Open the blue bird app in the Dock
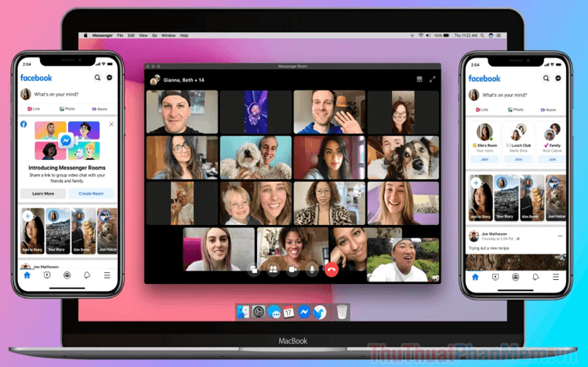This screenshot has height=367, width=588. tap(320, 312)
